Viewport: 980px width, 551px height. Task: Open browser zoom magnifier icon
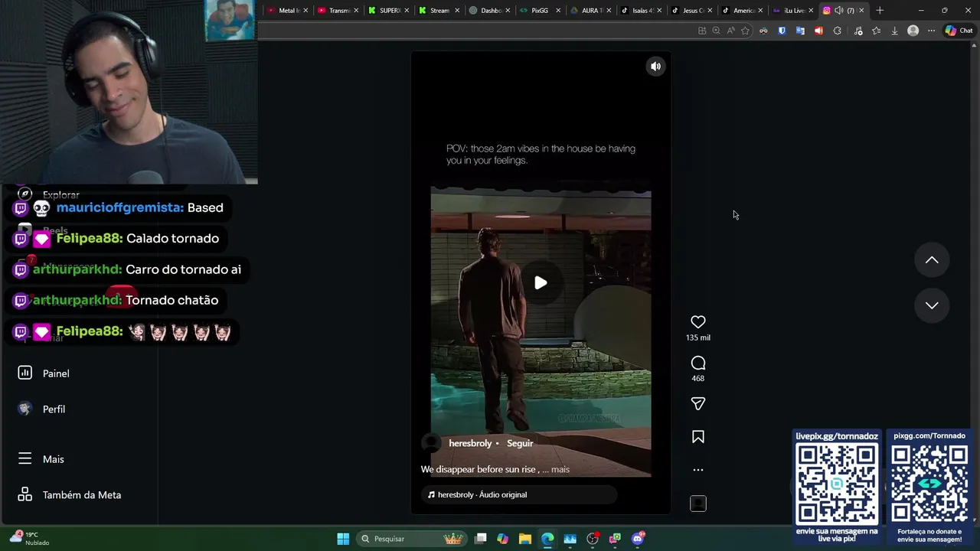pyautogui.click(x=716, y=31)
